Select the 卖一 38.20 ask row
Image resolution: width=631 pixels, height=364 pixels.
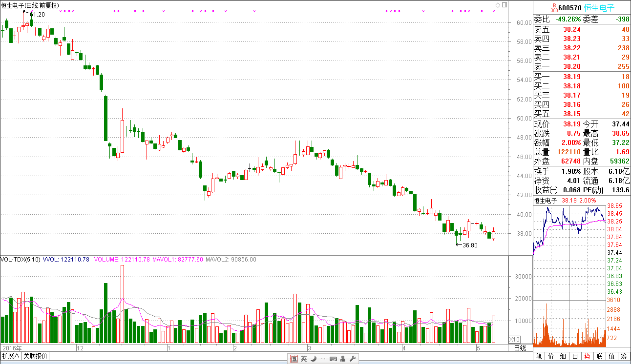(582, 66)
